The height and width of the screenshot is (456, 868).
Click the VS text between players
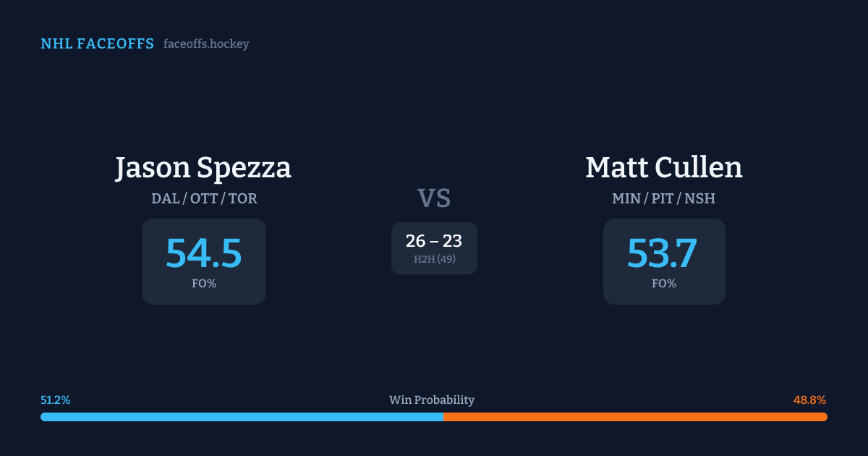pos(434,198)
